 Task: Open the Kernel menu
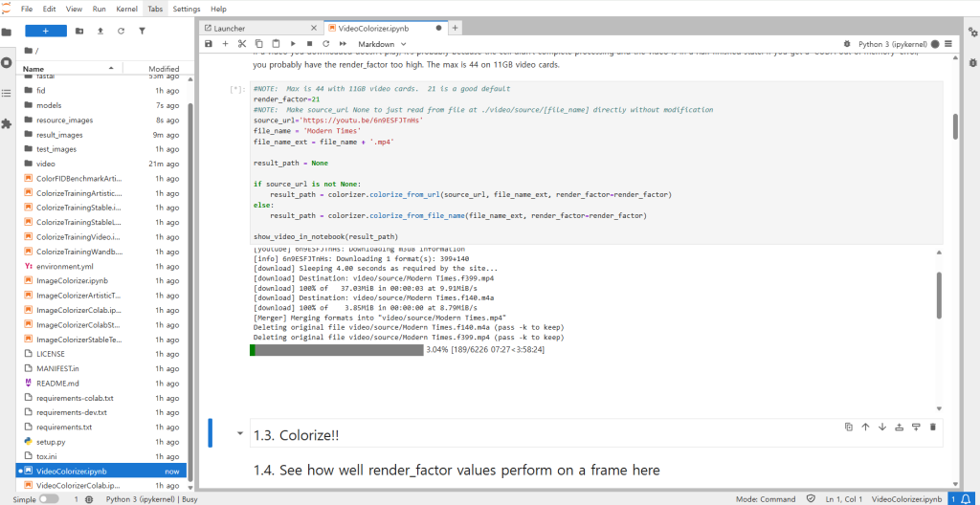click(126, 9)
